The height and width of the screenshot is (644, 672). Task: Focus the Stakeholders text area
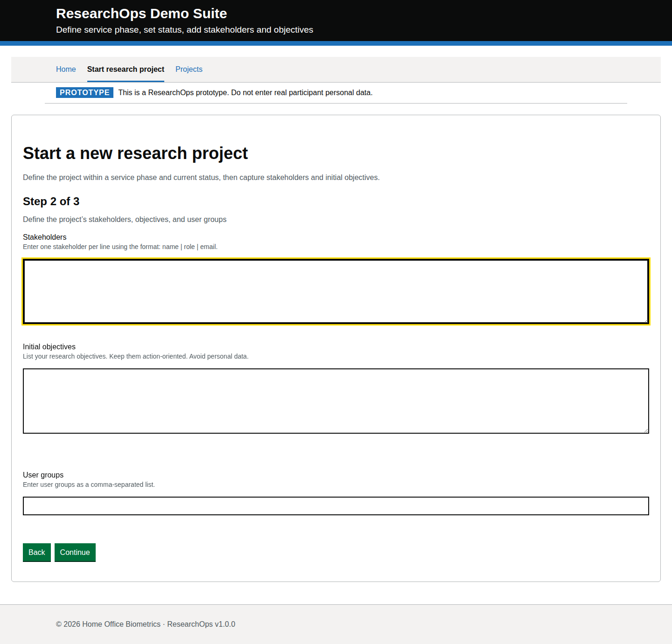click(x=336, y=291)
